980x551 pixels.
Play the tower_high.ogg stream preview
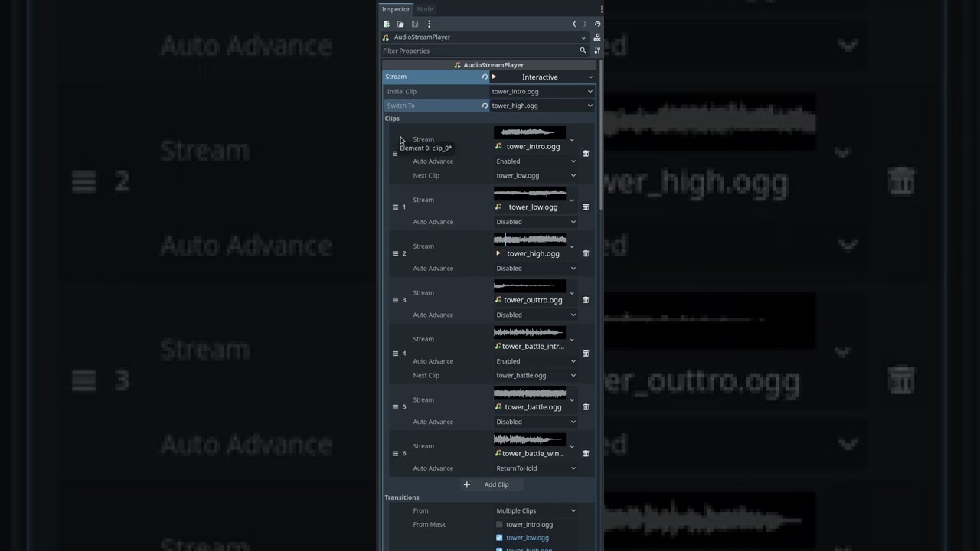tap(498, 253)
